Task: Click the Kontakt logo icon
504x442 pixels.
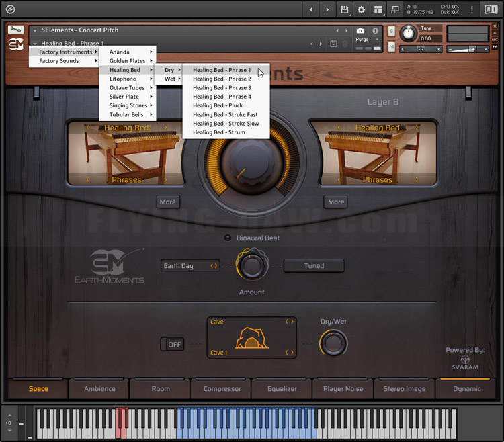Action: 10,9
